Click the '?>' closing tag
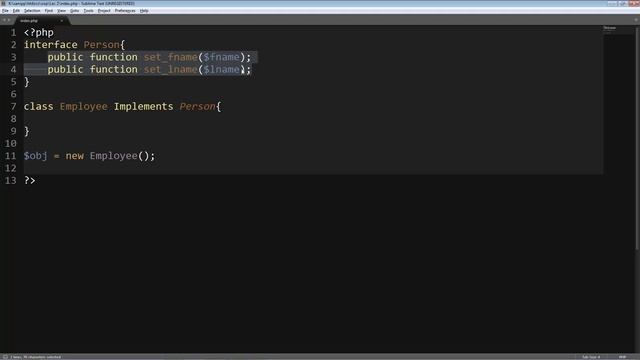640x360 pixels. click(x=30, y=180)
